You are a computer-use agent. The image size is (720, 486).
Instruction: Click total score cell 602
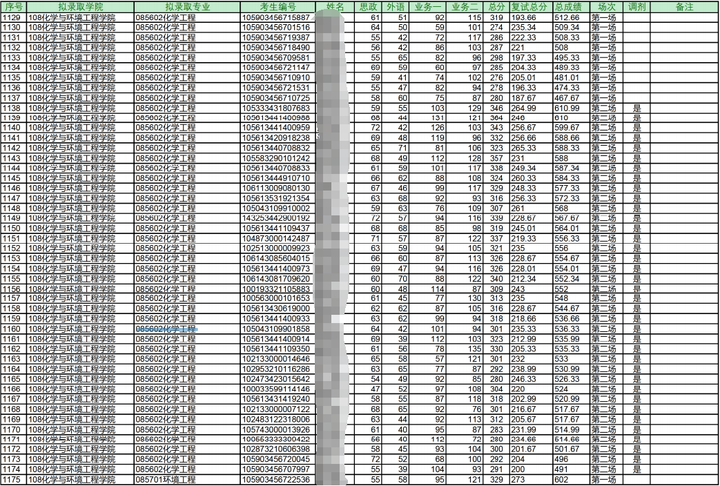pos(571,480)
